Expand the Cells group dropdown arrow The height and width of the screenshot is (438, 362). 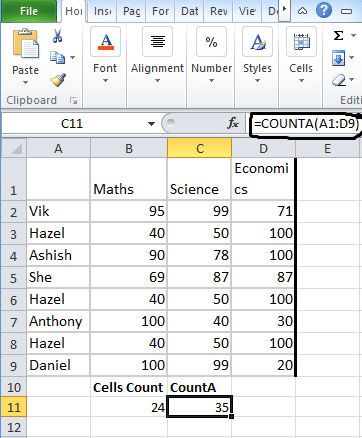[x=301, y=81]
